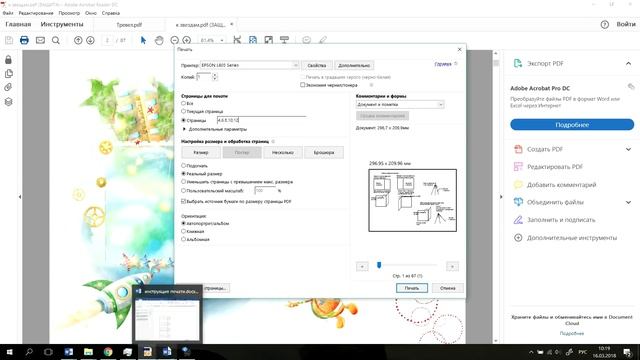Open the File menu
This screenshot has width=640, height=360.
(x=8, y=13)
